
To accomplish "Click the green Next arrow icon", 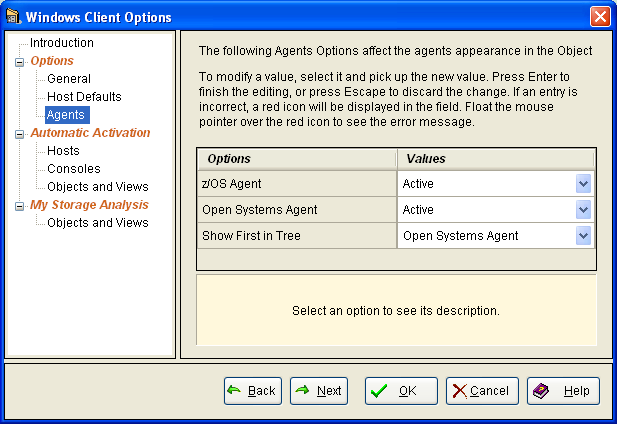I will [302, 390].
